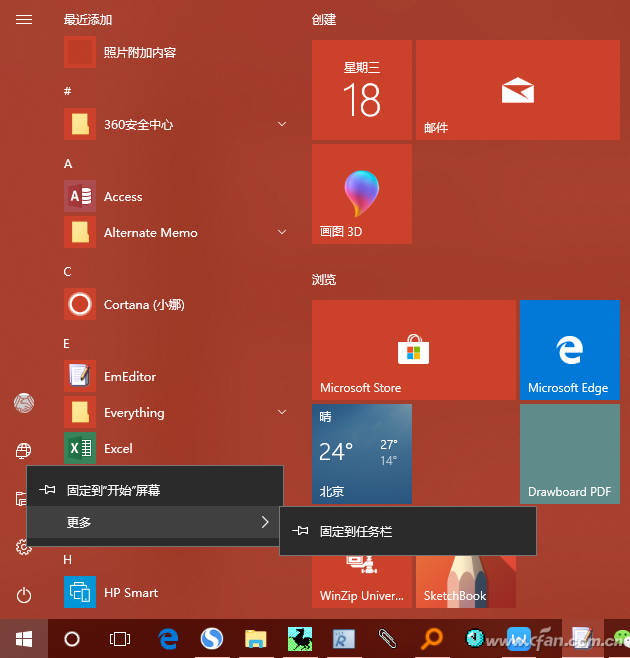Click the # letter group header

click(x=68, y=91)
